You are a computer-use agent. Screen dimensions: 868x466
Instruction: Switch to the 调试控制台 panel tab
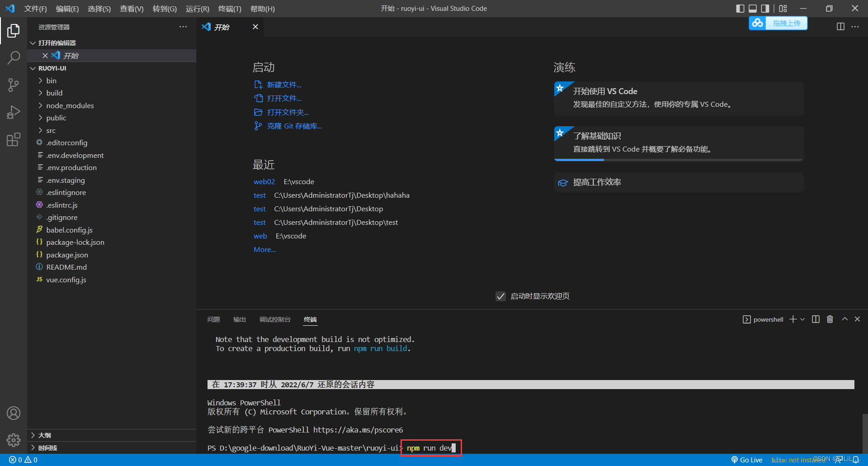(x=275, y=319)
